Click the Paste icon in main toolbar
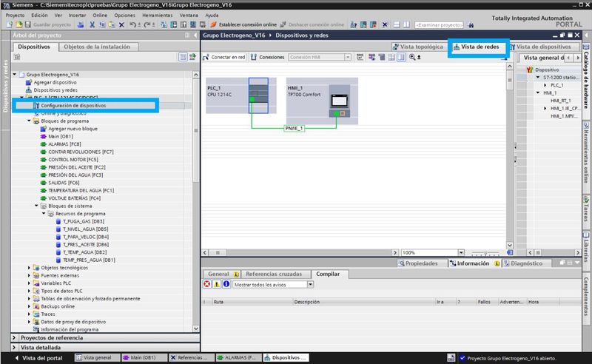The height and width of the screenshot is (364, 592). [112, 24]
